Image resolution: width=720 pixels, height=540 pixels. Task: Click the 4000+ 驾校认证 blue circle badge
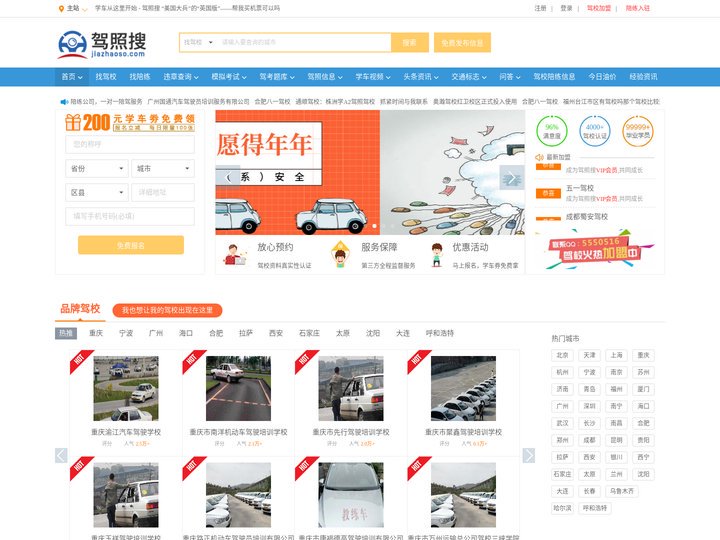(595, 131)
